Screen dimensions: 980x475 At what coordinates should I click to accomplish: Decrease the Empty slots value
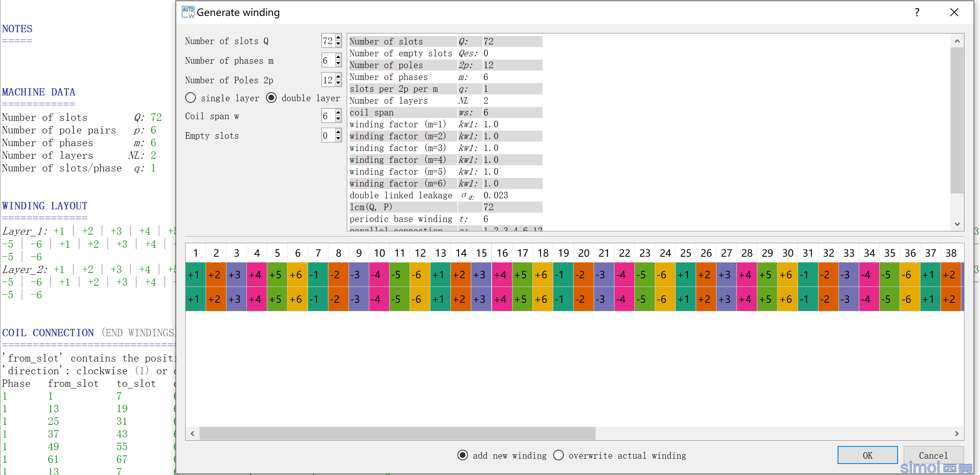click(338, 139)
